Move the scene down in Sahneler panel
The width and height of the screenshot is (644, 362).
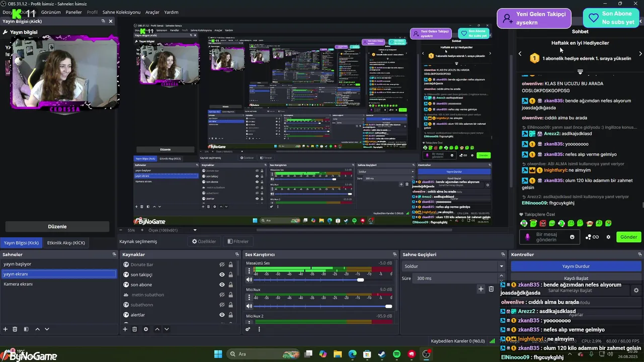47,329
